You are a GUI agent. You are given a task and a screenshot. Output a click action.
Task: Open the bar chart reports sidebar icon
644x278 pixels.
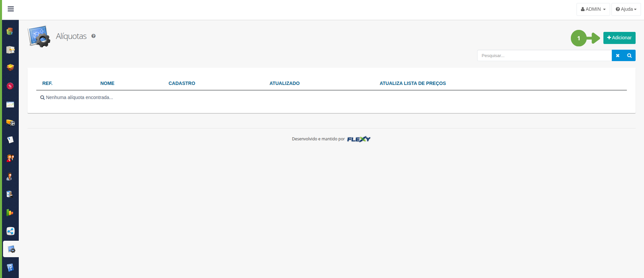(x=10, y=213)
